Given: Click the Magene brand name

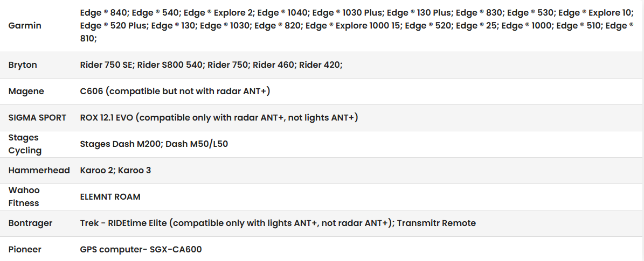Looking at the screenshot, I should (x=26, y=91).
